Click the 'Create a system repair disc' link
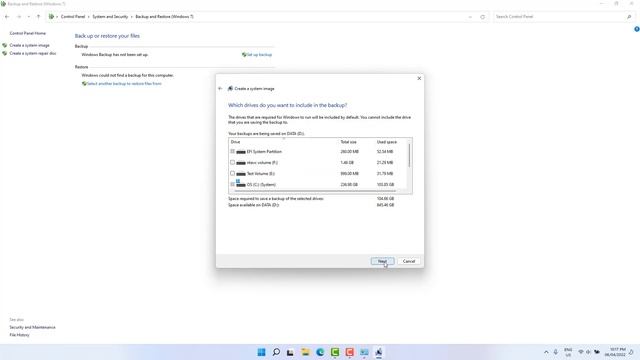640x360 pixels. tap(33, 53)
